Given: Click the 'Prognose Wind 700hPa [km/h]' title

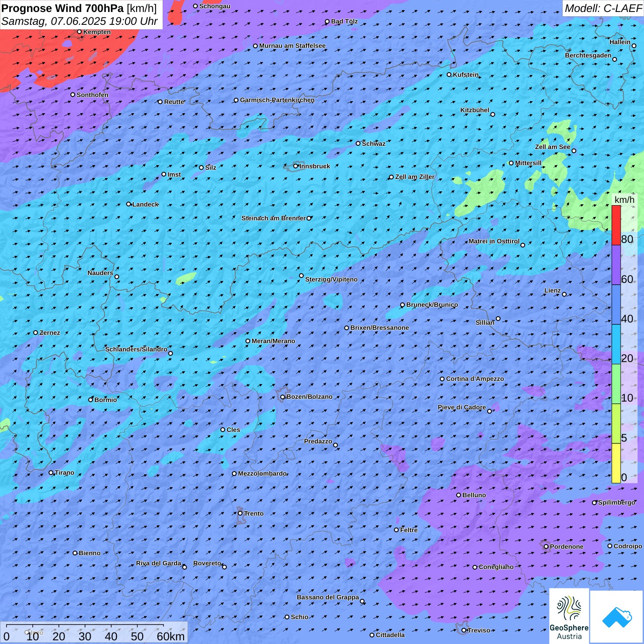Looking at the screenshot, I should click(x=79, y=8).
